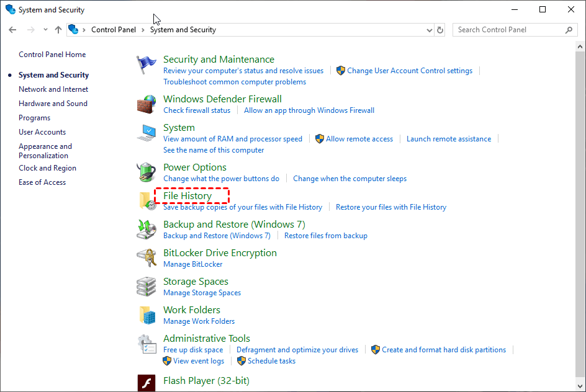Click Allow an app through Windows Firewall
This screenshot has height=392, width=586.
309,110
